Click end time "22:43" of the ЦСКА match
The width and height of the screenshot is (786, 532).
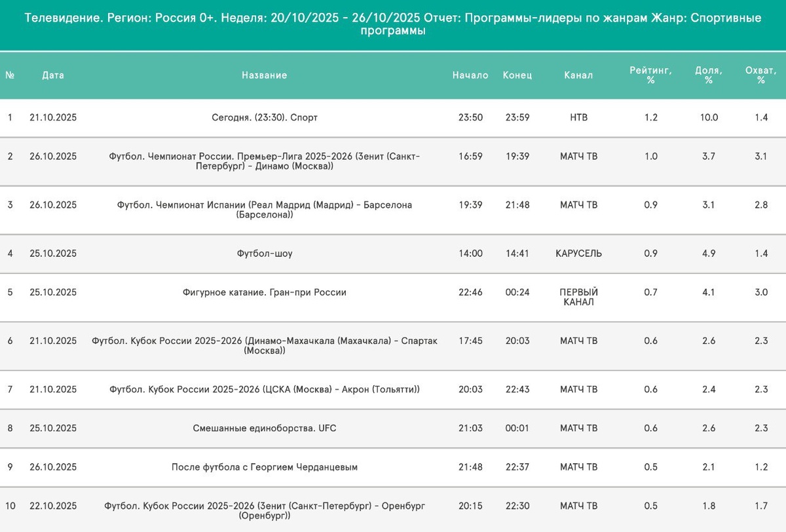coord(517,390)
